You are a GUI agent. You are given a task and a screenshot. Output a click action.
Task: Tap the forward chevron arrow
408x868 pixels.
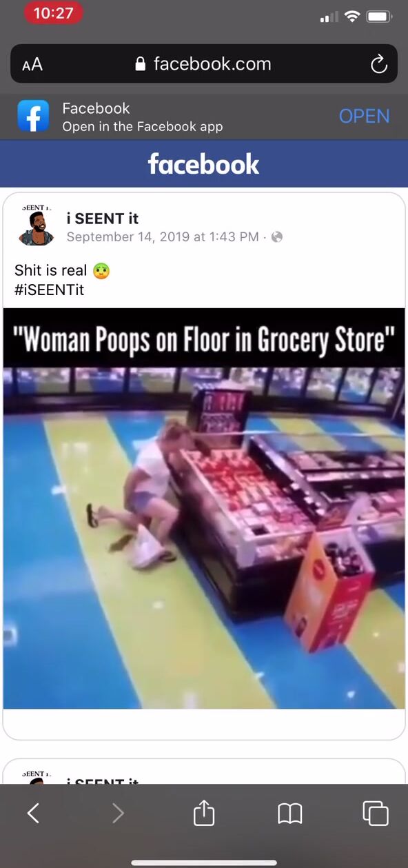click(118, 814)
